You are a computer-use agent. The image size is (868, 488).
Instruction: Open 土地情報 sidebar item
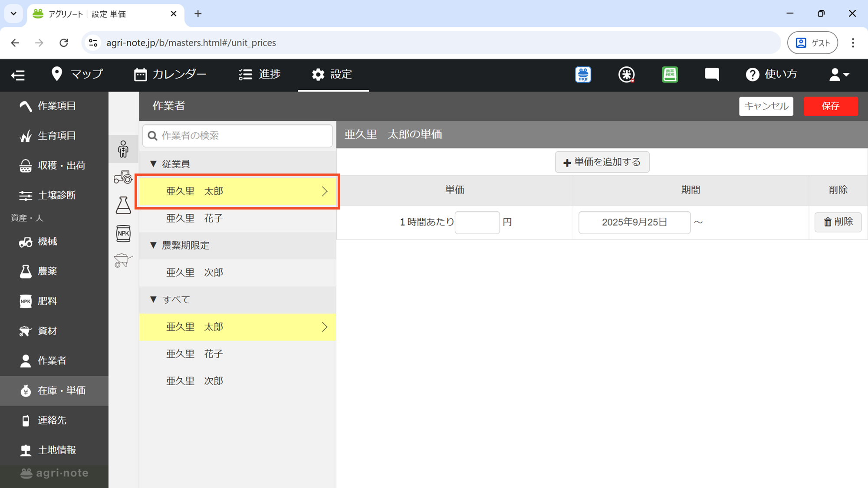[54, 450]
